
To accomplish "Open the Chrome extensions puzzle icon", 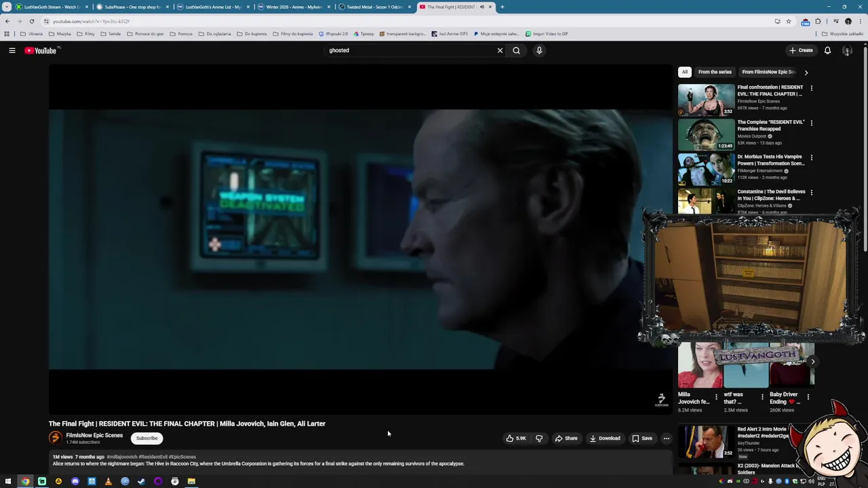I will 818,21.
